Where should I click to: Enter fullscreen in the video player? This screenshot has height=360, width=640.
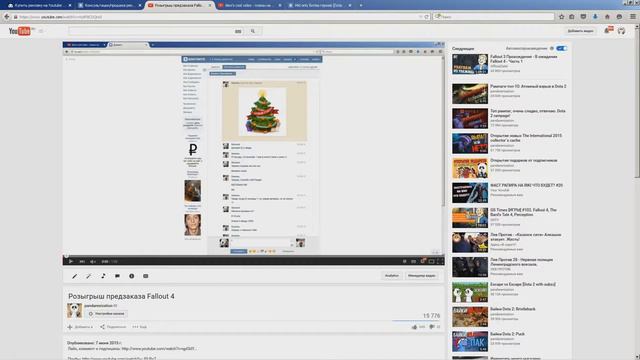click(x=440, y=261)
